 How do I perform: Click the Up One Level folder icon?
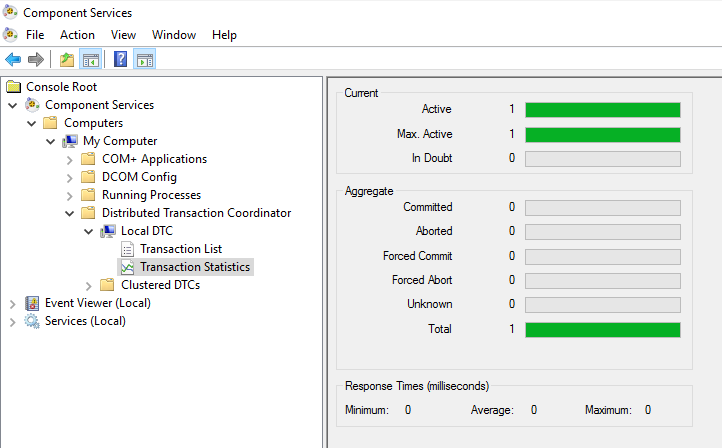click(67, 59)
